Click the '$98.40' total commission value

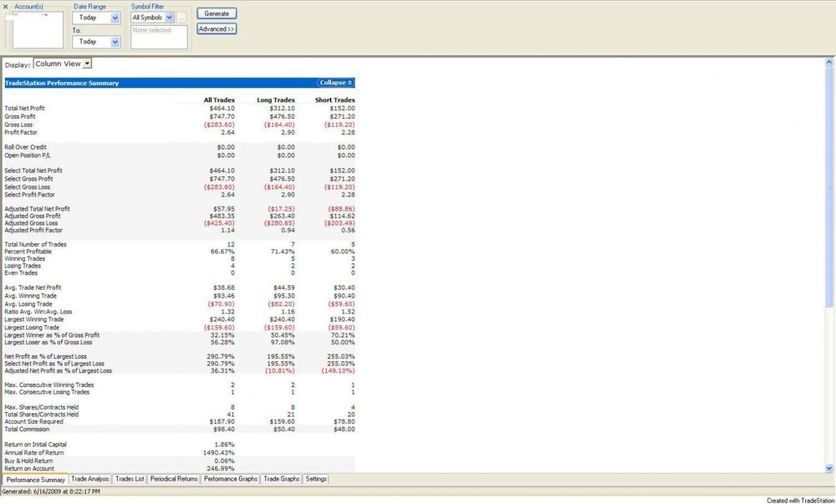coord(223,429)
